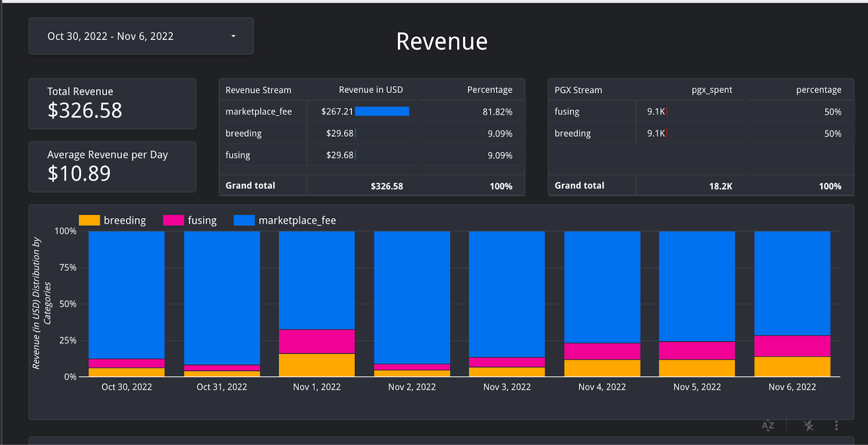
Task: Select the marketplace_fee row in revenue table
Action: click(259, 112)
